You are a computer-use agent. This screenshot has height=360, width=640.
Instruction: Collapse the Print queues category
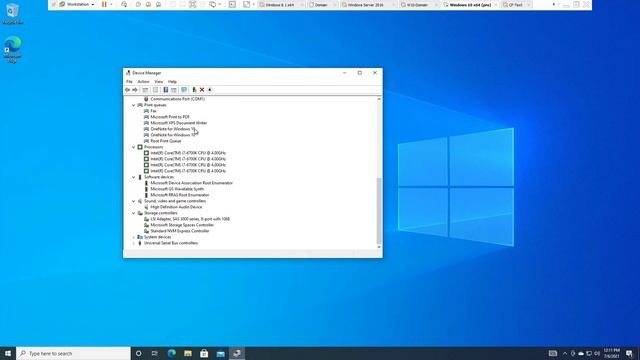pyautogui.click(x=133, y=105)
